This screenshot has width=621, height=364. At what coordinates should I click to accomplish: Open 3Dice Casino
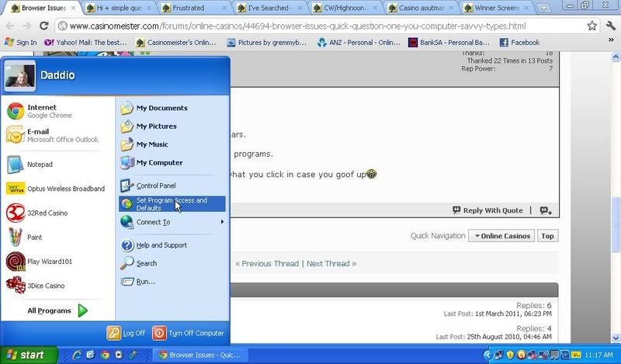(35, 286)
